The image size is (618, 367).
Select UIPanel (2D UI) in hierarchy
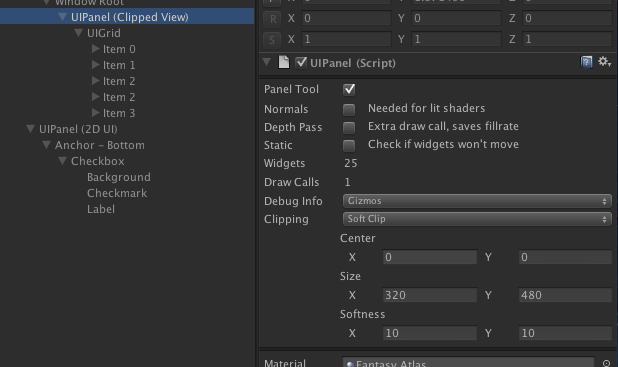coord(78,129)
